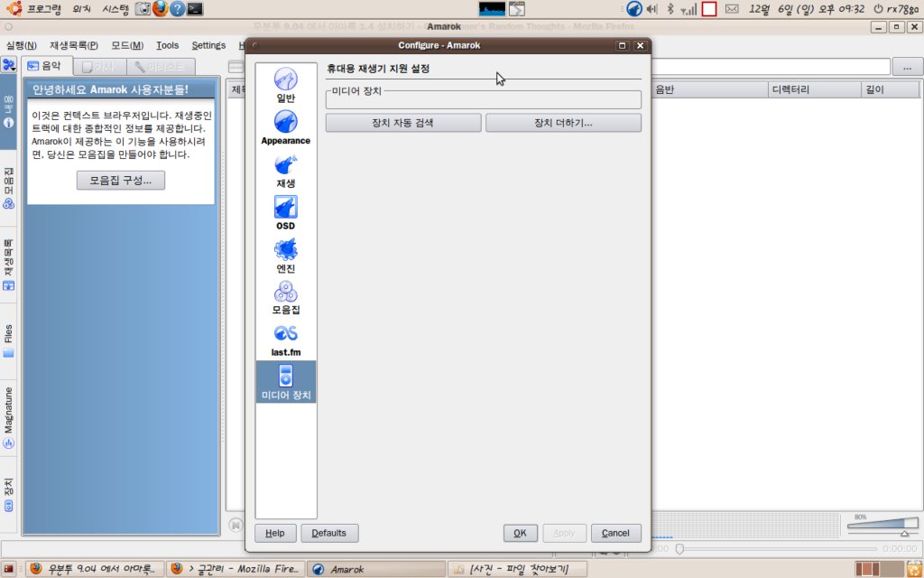Click the red square tray indicator
924x578 pixels.
point(709,9)
